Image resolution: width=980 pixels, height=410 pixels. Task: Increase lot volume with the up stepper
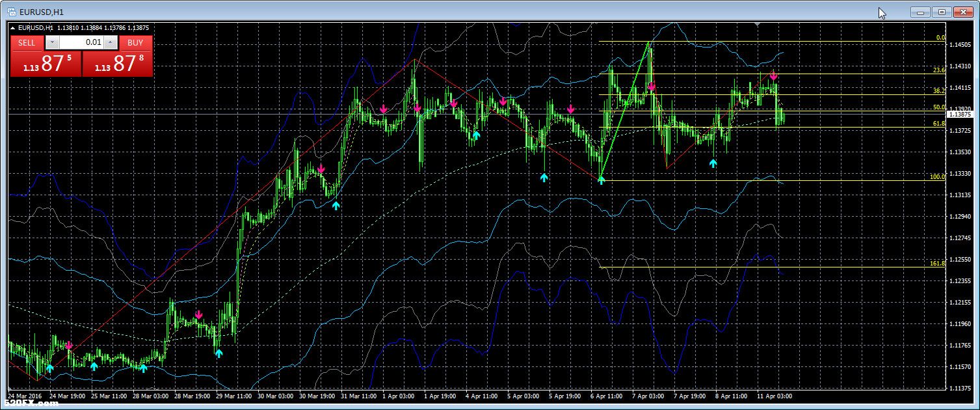pyautogui.click(x=111, y=42)
